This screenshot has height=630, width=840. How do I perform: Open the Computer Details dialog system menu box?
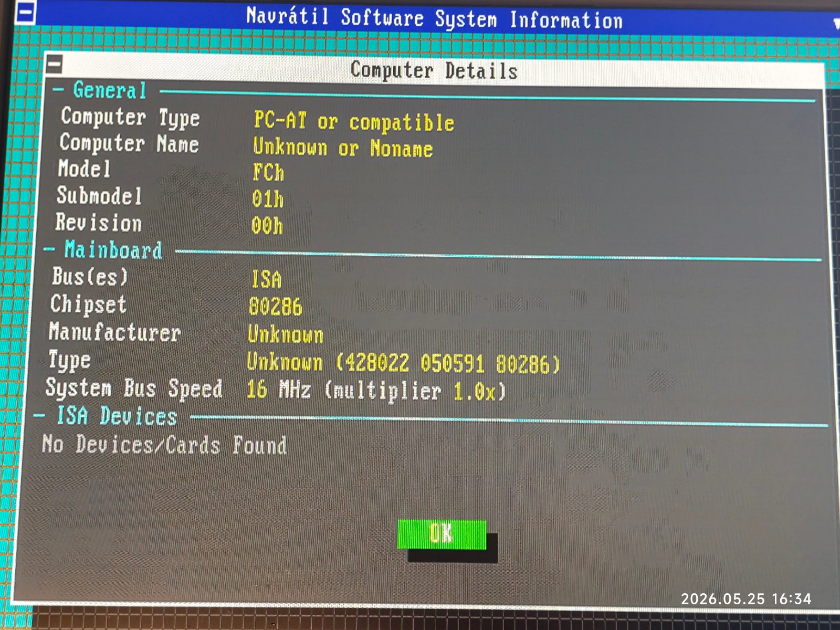pyautogui.click(x=54, y=65)
